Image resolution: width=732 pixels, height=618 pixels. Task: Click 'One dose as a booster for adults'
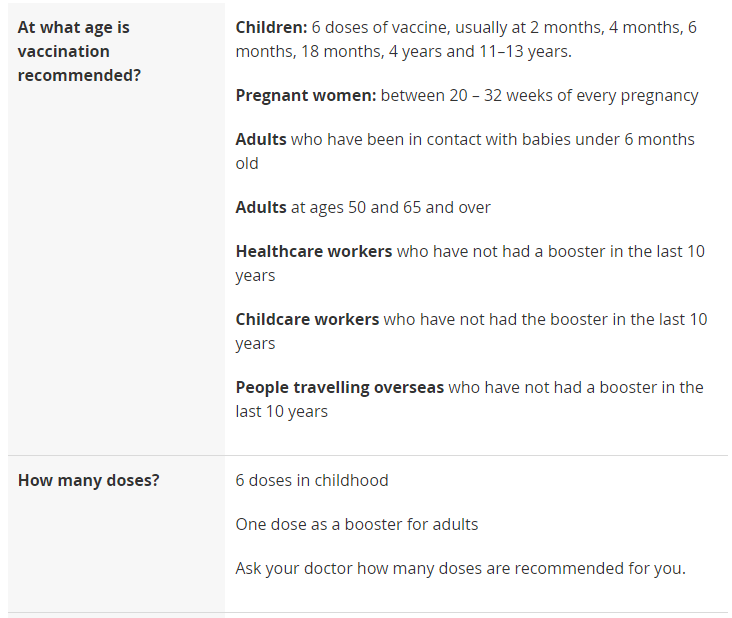coord(357,524)
